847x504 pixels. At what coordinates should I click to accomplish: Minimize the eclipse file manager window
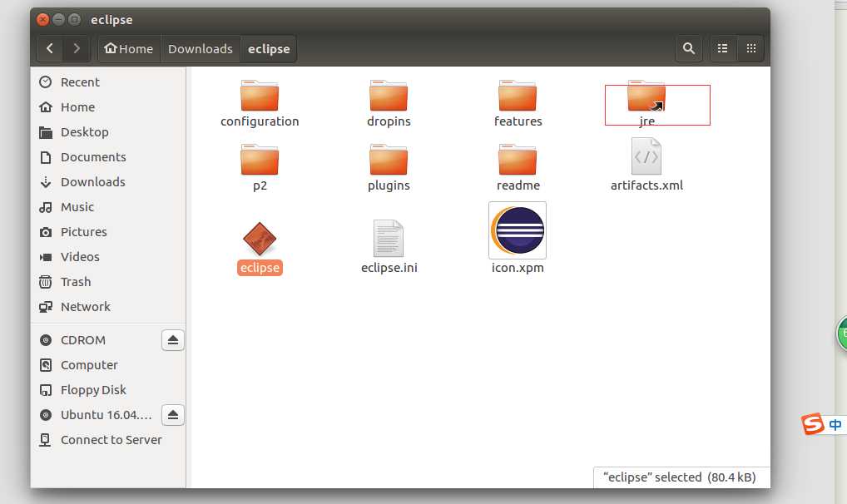pos(58,20)
